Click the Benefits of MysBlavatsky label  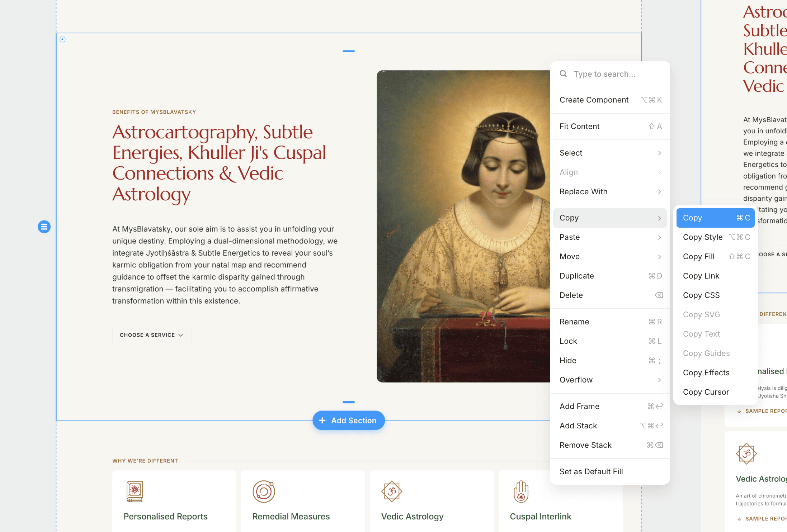coord(154,112)
